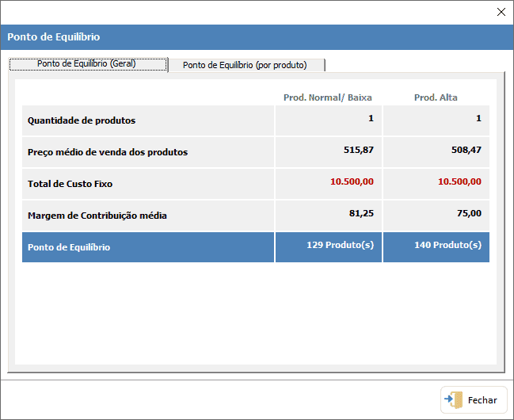The image size is (514, 420).
Task: Click the Ponto de Equilíbrio header title
Action: pos(53,36)
